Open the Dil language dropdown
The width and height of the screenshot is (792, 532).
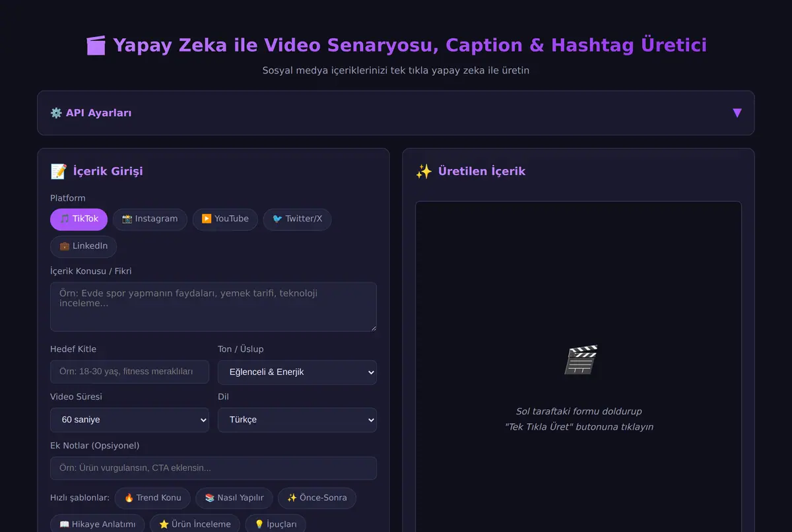coord(297,420)
